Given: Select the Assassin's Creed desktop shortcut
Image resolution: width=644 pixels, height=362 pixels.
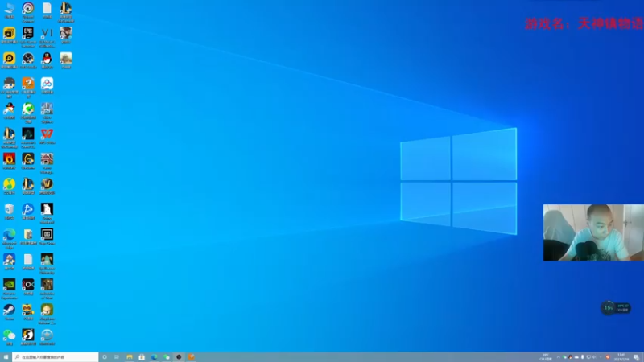Looking at the screenshot, I should pos(28,138).
